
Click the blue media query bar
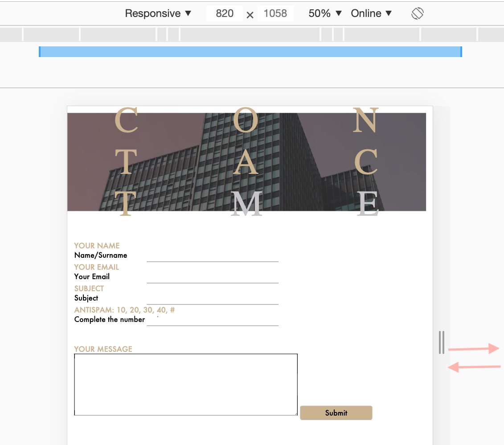[x=250, y=51]
